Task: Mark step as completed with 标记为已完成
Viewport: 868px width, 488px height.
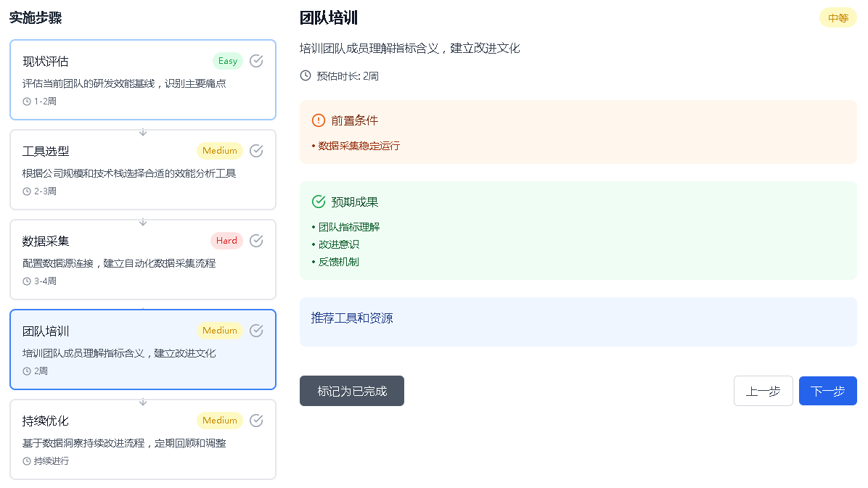Action: click(352, 391)
